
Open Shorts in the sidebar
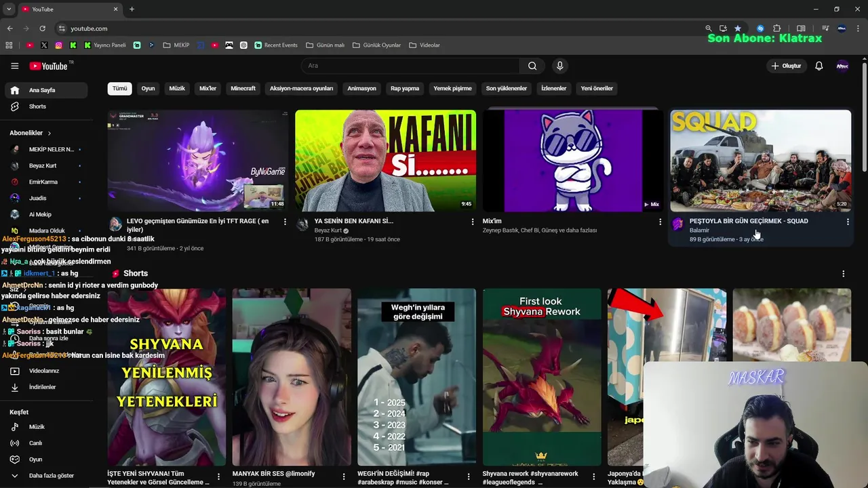click(x=45, y=106)
